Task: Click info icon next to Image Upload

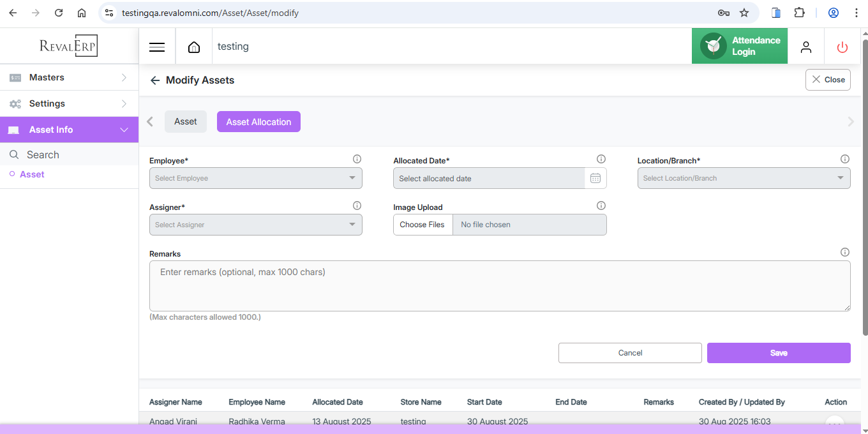Action: point(601,206)
